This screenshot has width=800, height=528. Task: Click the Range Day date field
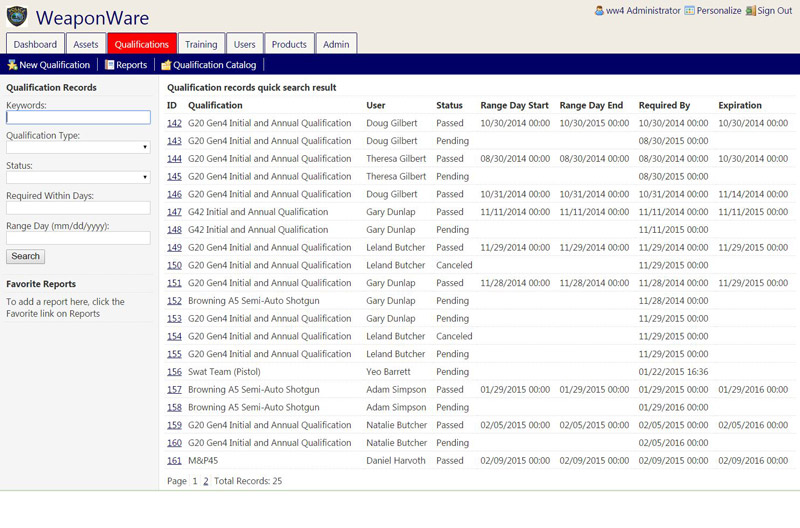pyautogui.click(x=78, y=238)
